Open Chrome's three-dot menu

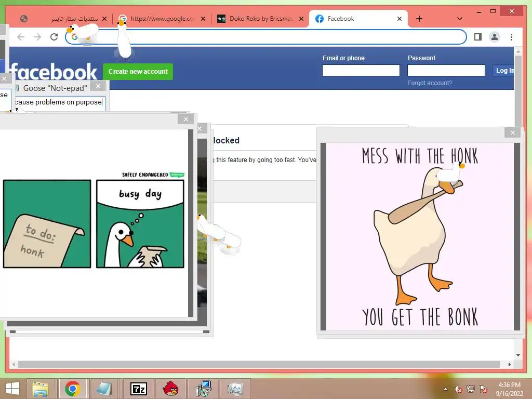tap(511, 37)
